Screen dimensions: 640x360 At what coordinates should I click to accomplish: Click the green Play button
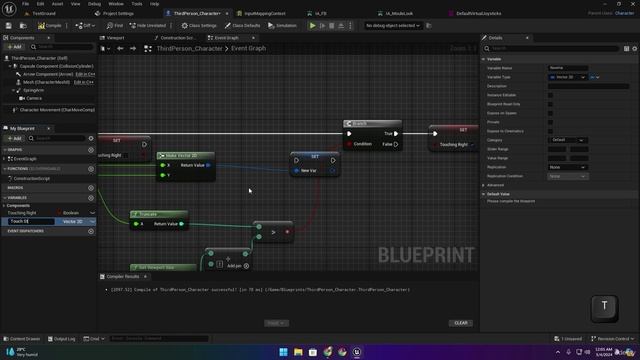tap(312, 26)
